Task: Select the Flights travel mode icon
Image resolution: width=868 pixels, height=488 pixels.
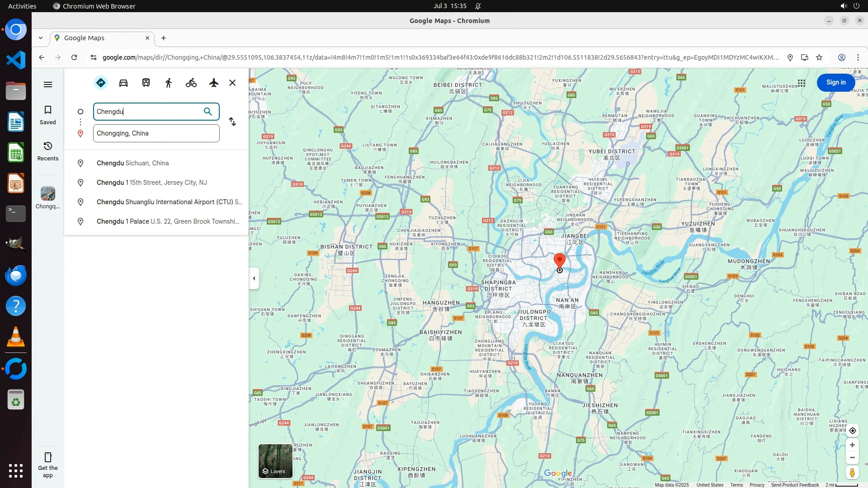Action: [214, 83]
